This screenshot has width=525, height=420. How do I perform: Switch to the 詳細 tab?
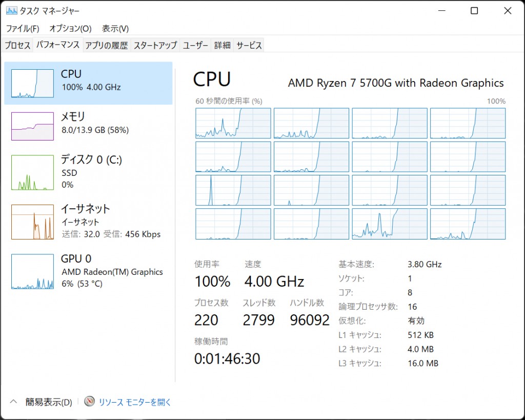pyautogui.click(x=223, y=46)
